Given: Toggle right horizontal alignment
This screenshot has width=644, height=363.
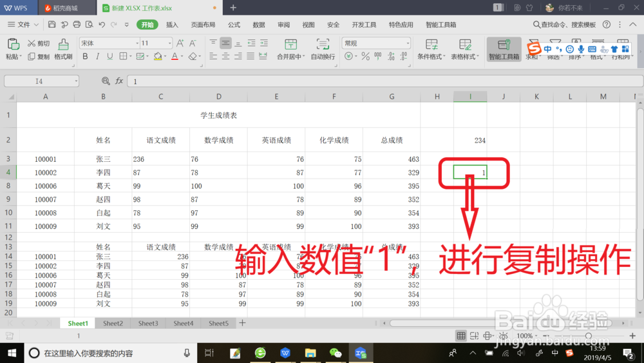Looking at the screenshot, I should 238,56.
